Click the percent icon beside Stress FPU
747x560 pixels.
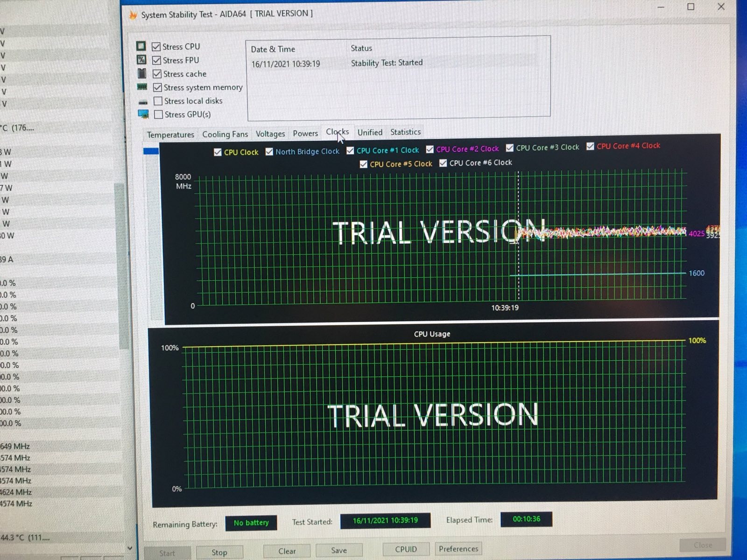tap(141, 60)
